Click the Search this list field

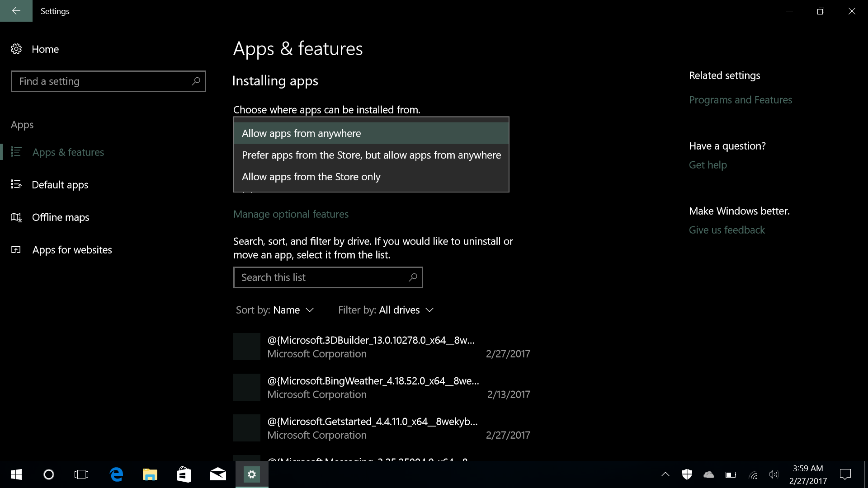point(321,277)
